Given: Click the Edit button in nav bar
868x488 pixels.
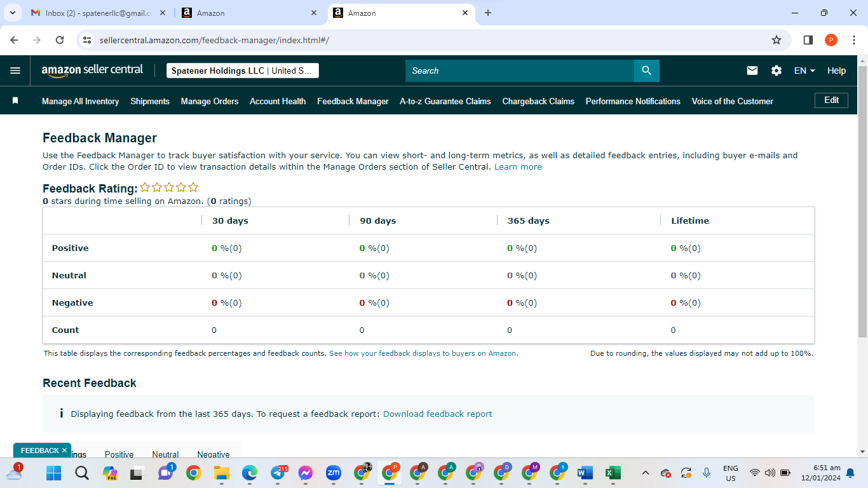Looking at the screenshot, I should [x=831, y=100].
